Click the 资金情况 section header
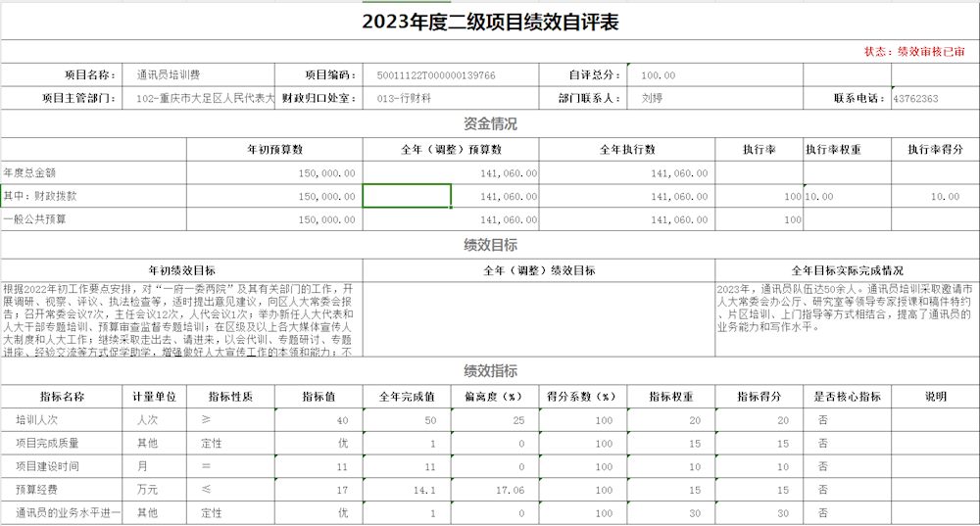980x526 pixels. coord(490,124)
